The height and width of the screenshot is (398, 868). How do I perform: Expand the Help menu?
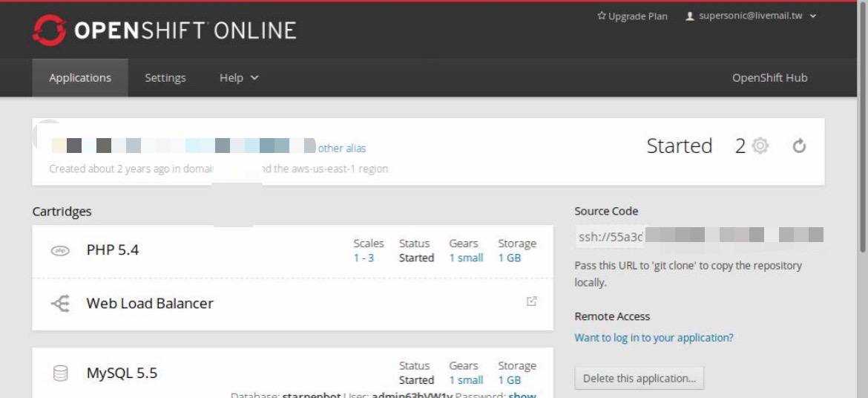point(239,78)
